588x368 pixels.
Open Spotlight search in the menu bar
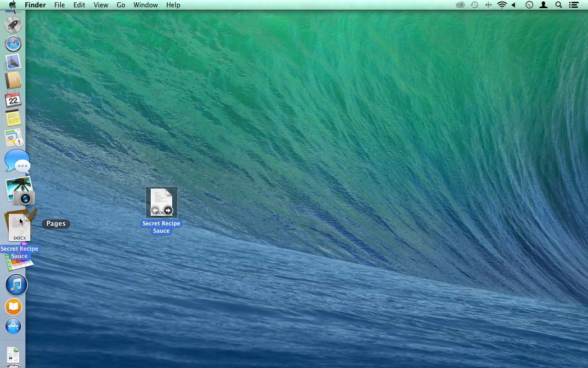pos(559,5)
